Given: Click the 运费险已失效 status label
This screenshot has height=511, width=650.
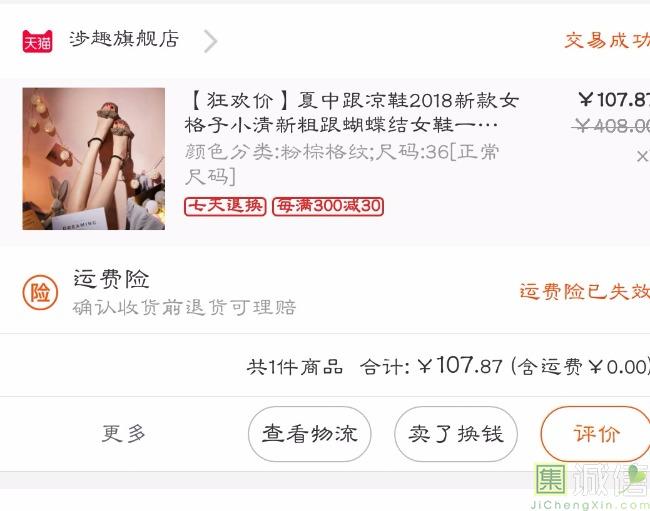Looking at the screenshot, I should [585, 291].
